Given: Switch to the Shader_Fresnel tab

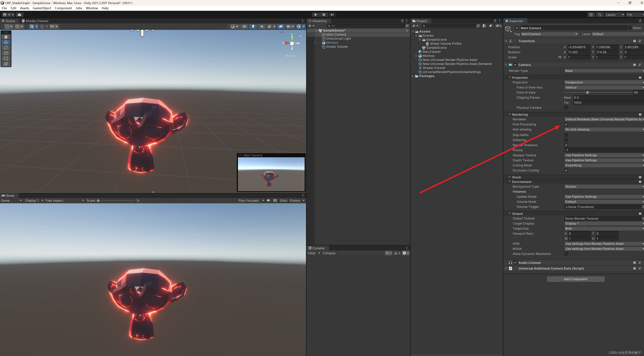Looking at the screenshot, I should pyautogui.click(x=37, y=21).
